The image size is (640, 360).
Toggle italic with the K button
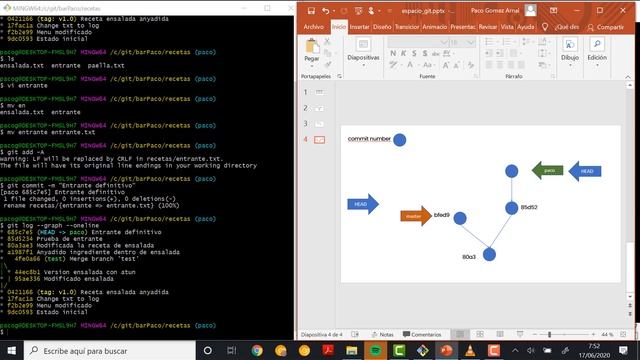pyautogui.click(x=403, y=53)
